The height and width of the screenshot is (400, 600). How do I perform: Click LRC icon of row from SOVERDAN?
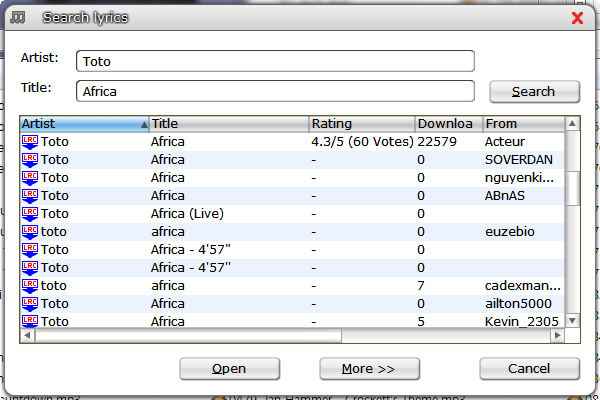(x=30, y=160)
